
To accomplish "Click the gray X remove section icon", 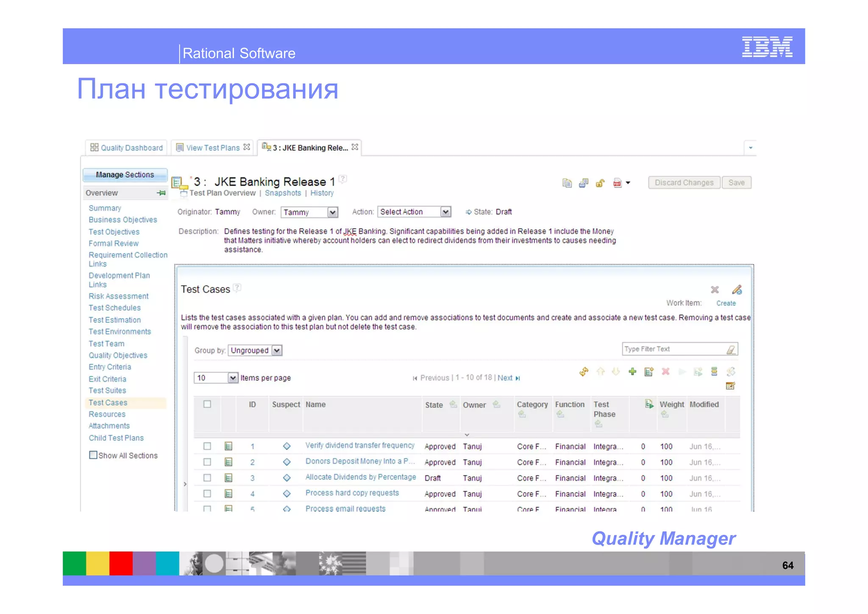I will pos(715,290).
